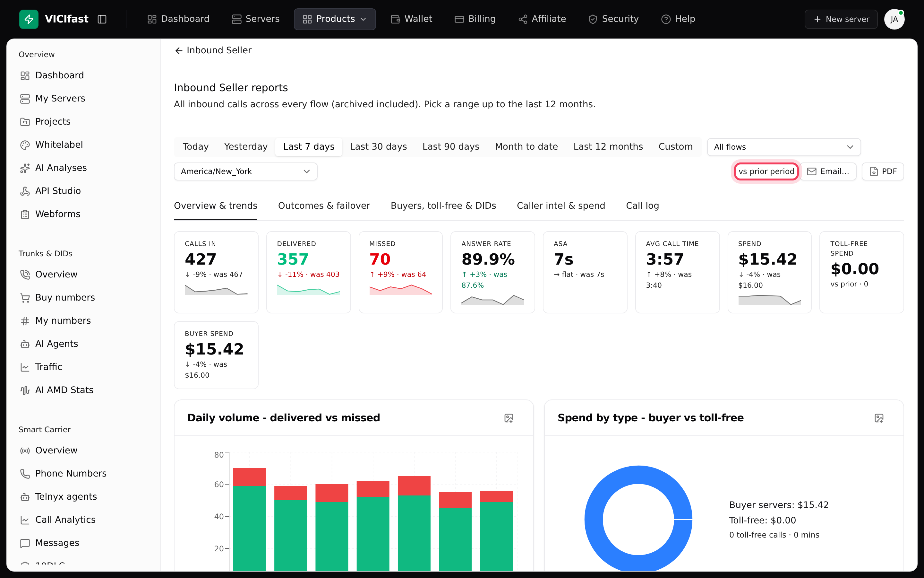This screenshot has height=578, width=924.
Task: Switch to Buyers, toll-free & DIDs tab
Action: click(x=443, y=206)
